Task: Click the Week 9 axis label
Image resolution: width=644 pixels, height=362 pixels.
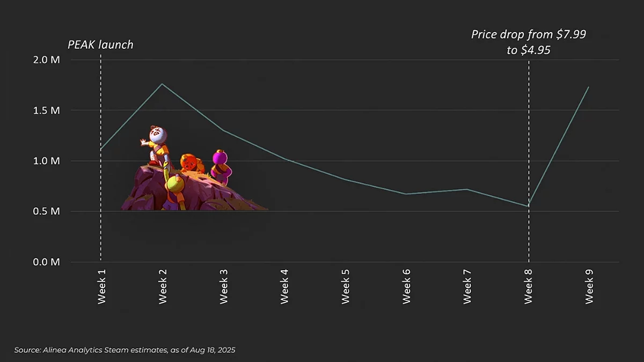Action: (x=589, y=286)
